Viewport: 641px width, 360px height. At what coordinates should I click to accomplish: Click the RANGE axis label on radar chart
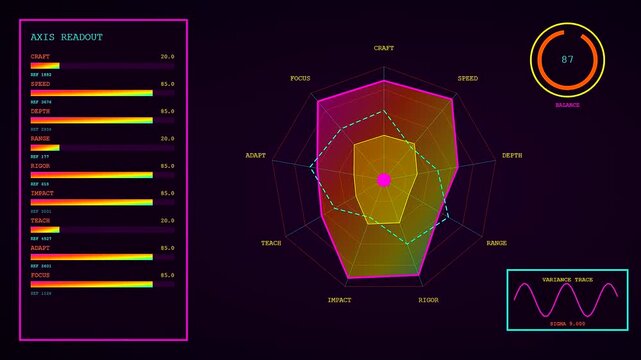tap(496, 243)
